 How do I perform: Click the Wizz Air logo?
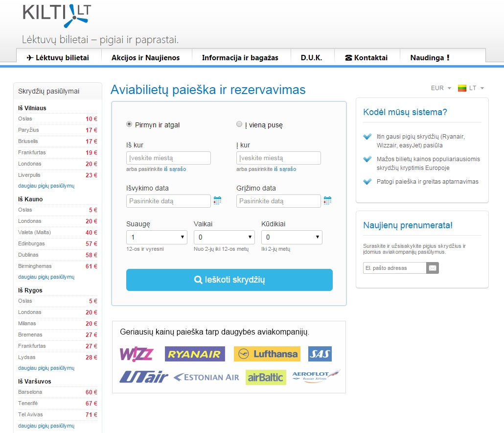(x=137, y=354)
